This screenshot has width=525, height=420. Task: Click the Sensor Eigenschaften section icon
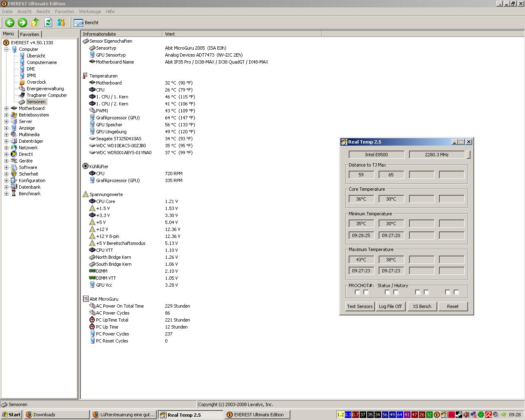[x=85, y=41]
